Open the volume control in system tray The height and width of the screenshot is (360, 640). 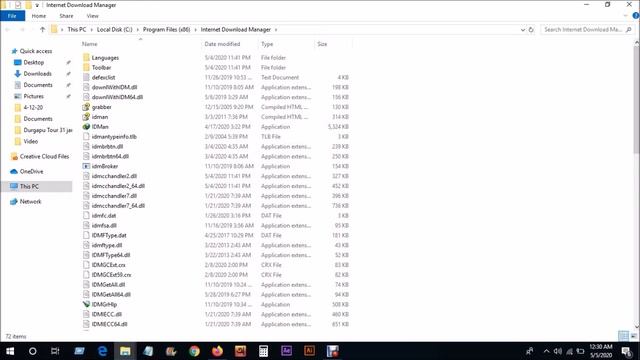[558, 351]
